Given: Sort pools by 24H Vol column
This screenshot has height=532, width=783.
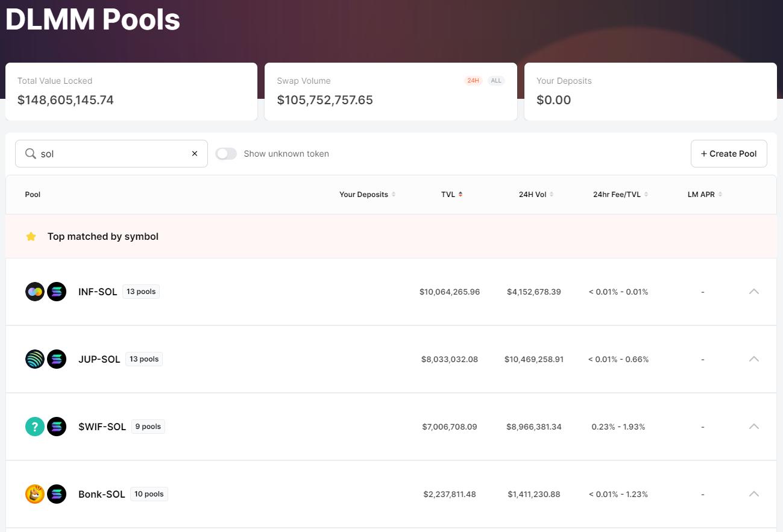Looking at the screenshot, I should (x=536, y=195).
